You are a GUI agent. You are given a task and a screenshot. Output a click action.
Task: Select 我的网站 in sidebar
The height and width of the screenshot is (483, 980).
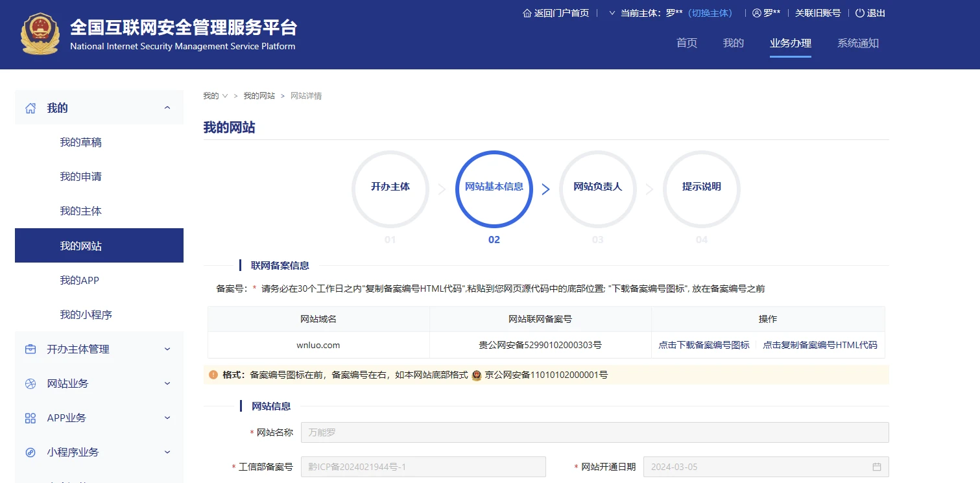99,246
